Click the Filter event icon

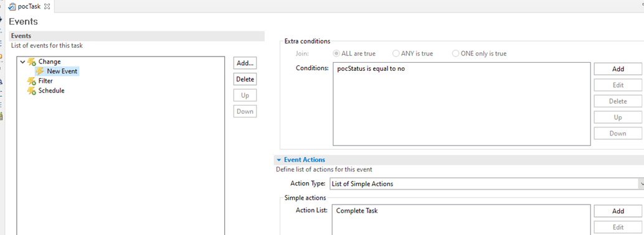pos(31,81)
